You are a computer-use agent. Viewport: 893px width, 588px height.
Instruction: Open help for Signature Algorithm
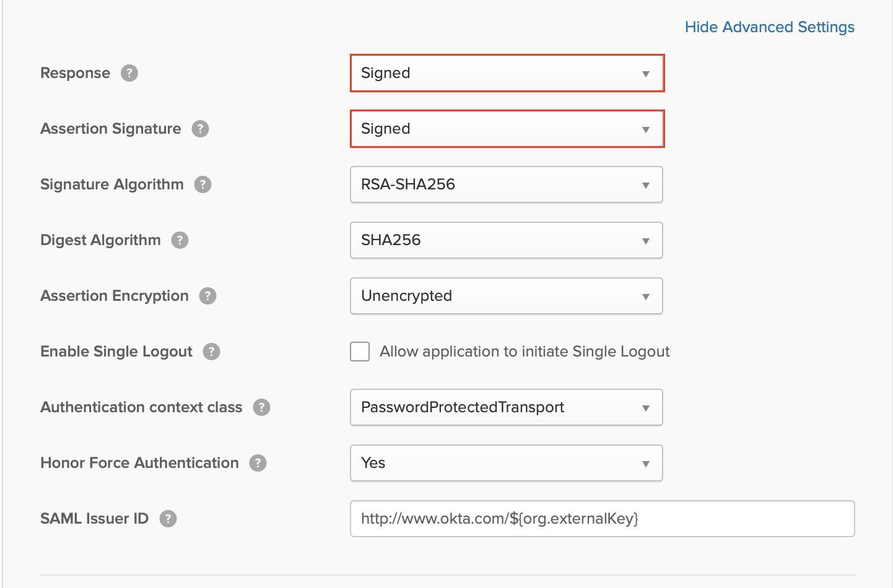pyautogui.click(x=203, y=184)
